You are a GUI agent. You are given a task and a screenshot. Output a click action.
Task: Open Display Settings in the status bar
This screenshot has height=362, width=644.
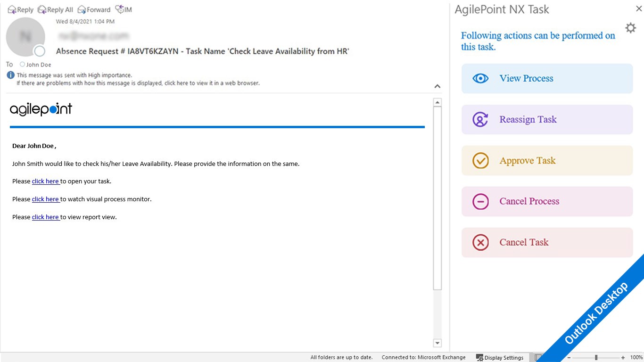point(500,357)
